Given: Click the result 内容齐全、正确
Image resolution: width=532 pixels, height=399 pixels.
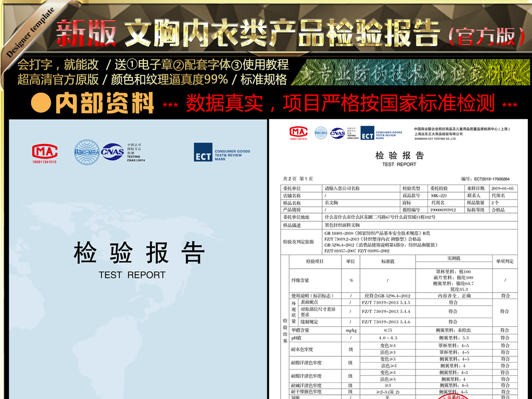Looking at the screenshot, I should point(454,296).
